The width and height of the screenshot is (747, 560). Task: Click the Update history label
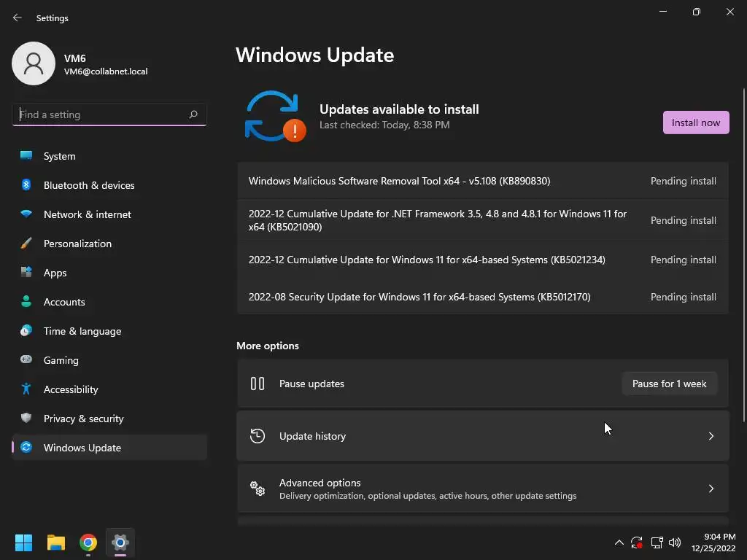pyautogui.click(x=312, y=436)
